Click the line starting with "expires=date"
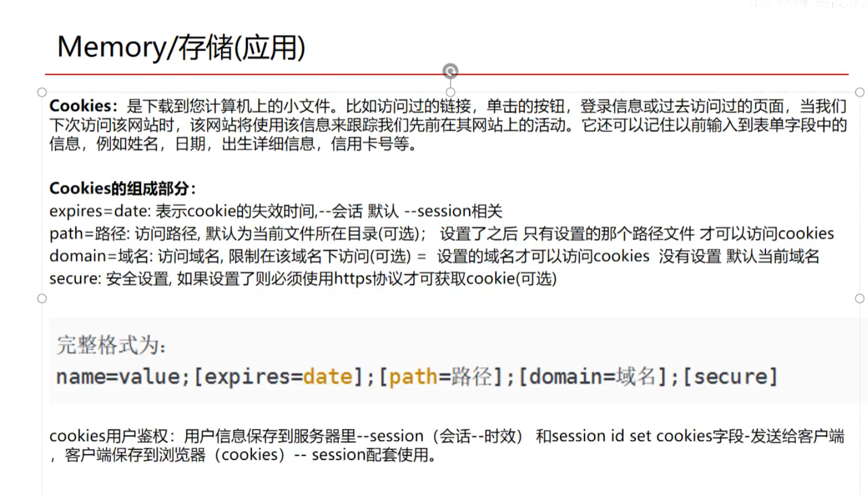Screen dimensions: 868x495 click(x=276, y=211)
